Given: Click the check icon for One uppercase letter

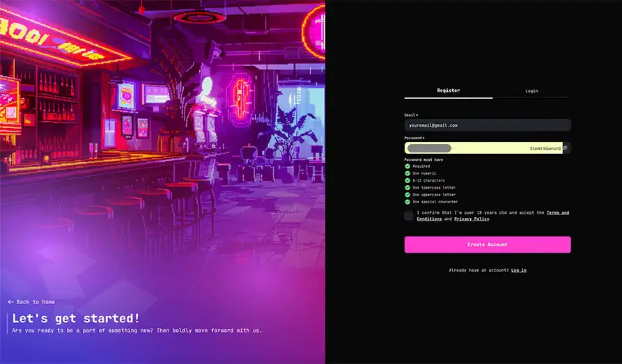Looking at the screenshot, I should click(407, 195).
